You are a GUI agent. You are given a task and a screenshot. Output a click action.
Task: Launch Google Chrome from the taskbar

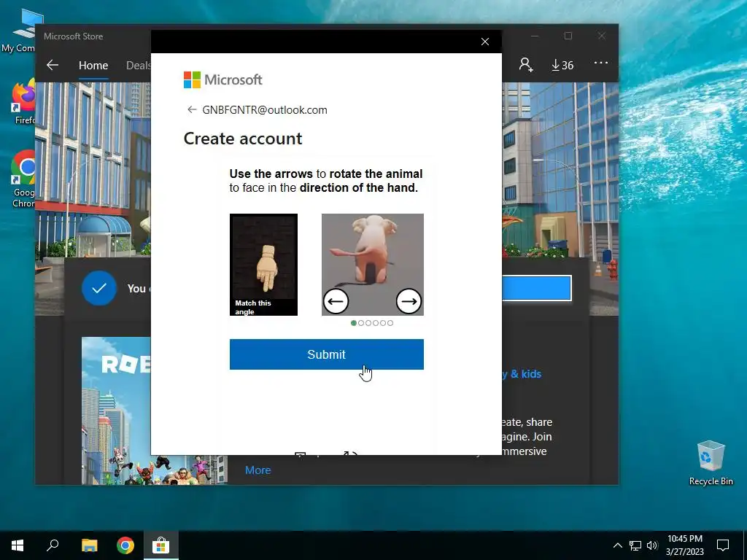125,545
